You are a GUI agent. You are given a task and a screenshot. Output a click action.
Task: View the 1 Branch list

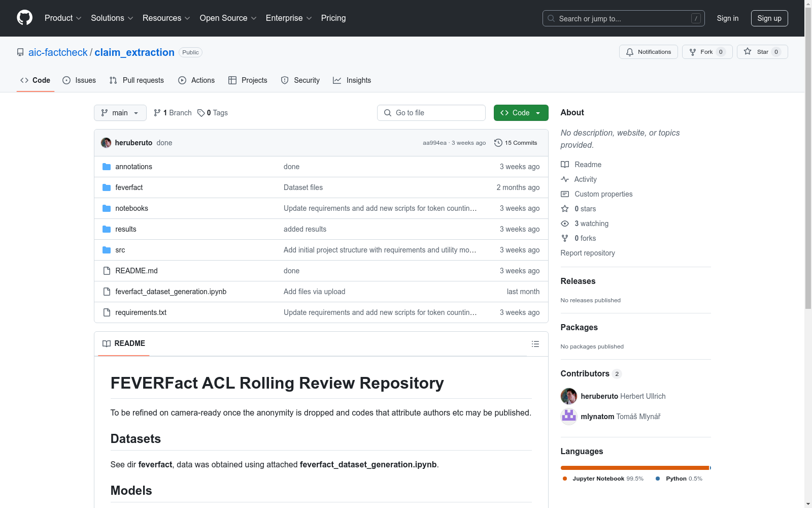tap(173, 113)
